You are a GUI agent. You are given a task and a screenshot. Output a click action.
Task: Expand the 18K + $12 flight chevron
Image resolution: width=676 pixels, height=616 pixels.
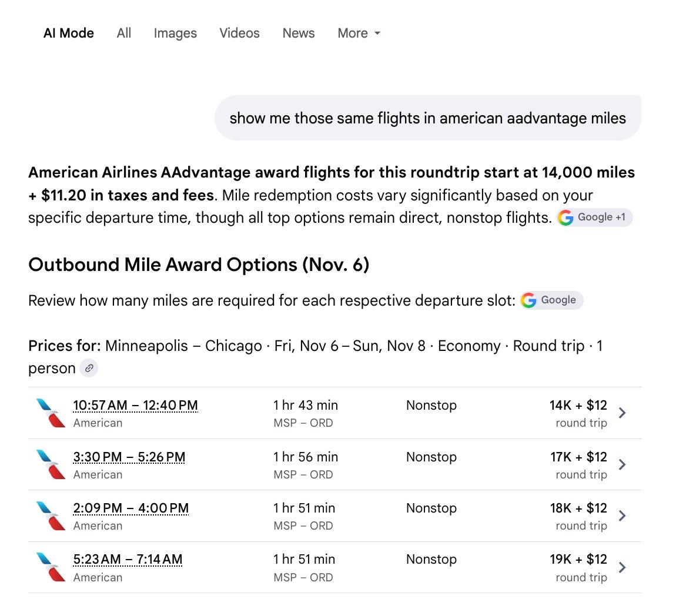point(622,515)
